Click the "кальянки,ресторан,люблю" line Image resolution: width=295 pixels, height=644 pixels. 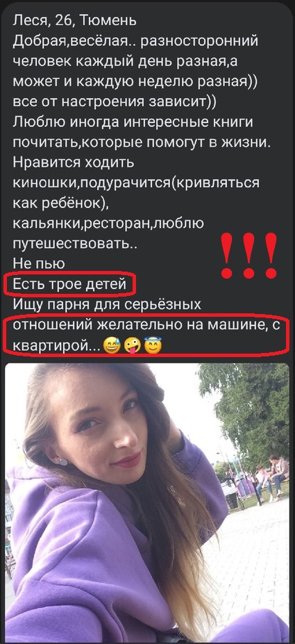pos(108,224)
